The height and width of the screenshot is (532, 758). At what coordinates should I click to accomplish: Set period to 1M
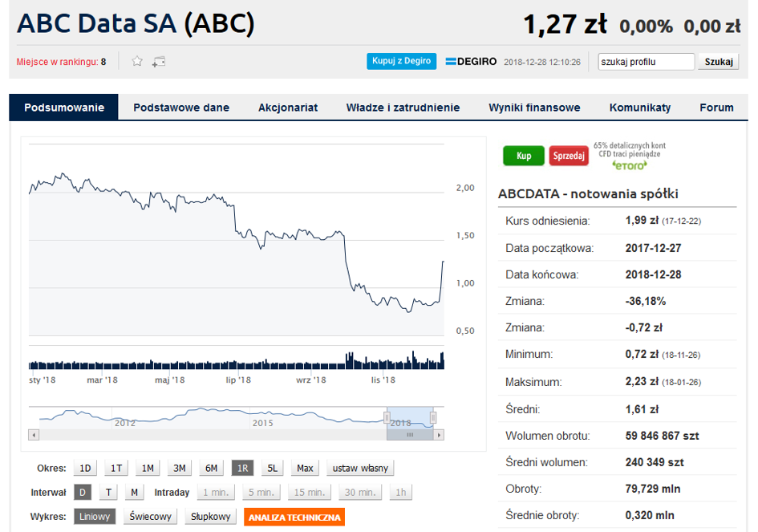(x=148, y=468)
